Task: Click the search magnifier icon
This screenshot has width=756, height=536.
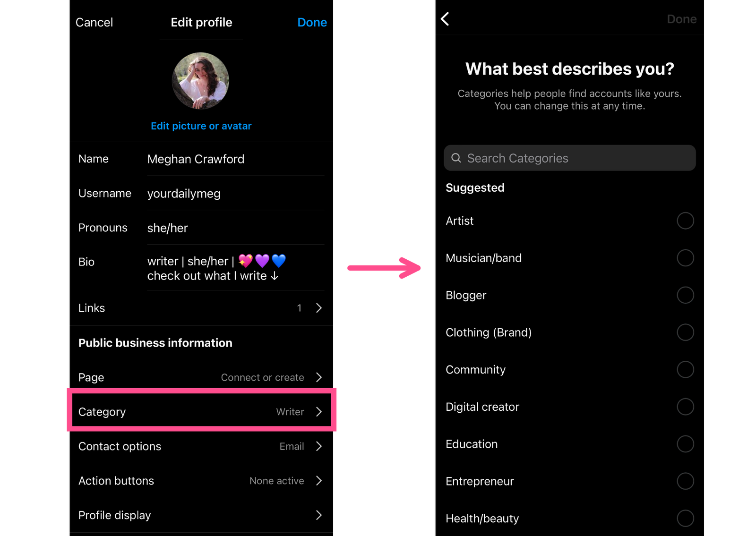Action: pos(456,158)
